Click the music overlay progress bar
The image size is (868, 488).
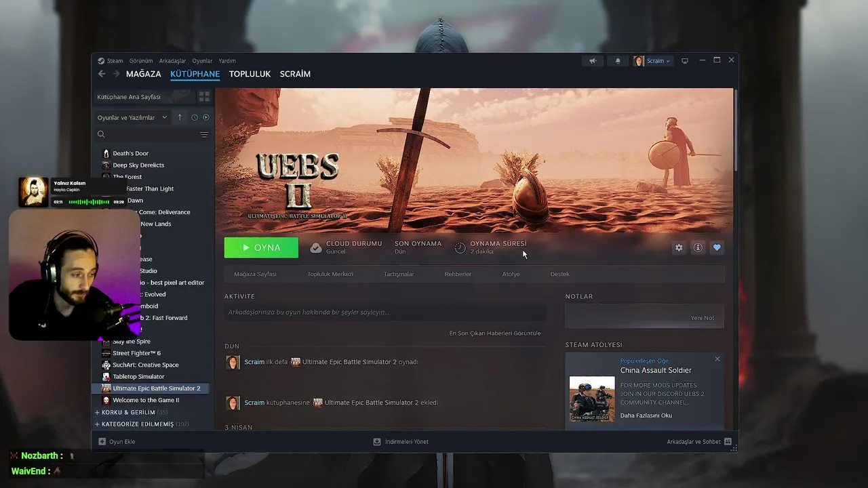89,202
